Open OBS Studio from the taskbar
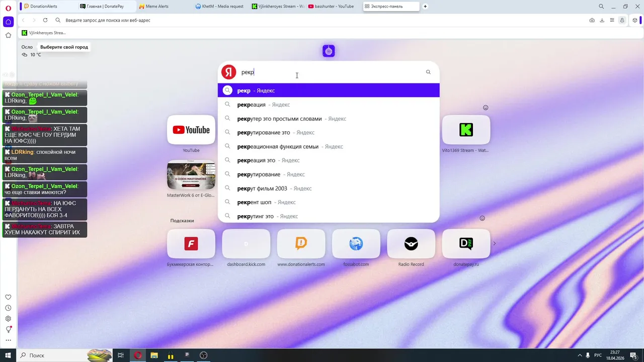This screenshot has height=362, width=644. (x=203, y=355)
